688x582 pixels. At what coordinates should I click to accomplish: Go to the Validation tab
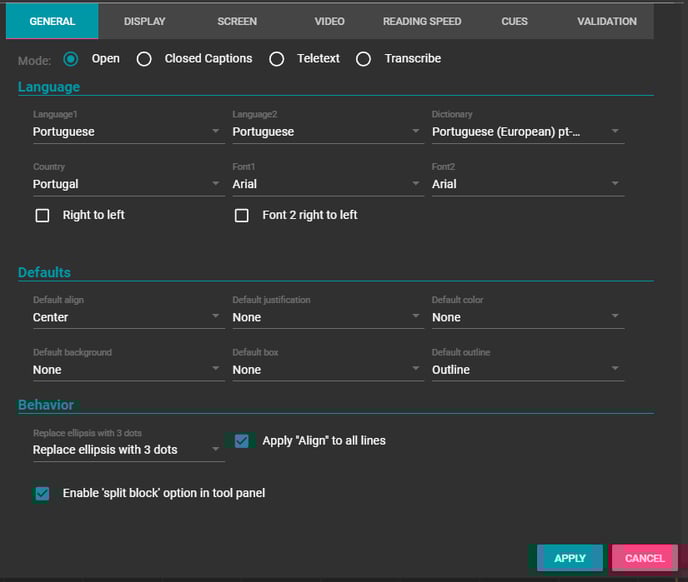point(606,21)
